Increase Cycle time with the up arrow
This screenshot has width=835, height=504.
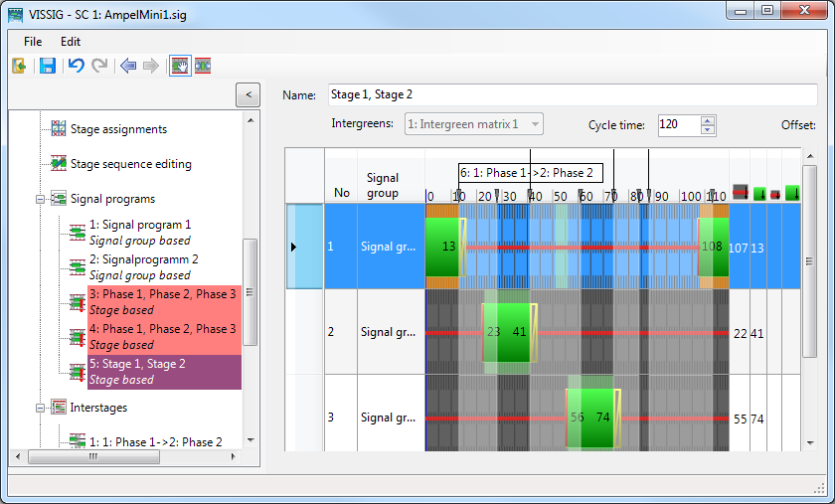[708, 120]
